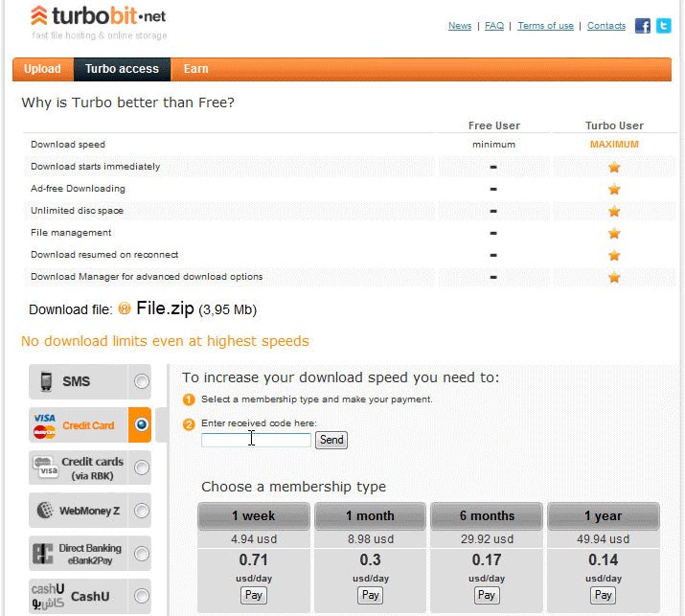Click the Send code button
This screenshot has height=616, width=685.
(331, 440)
